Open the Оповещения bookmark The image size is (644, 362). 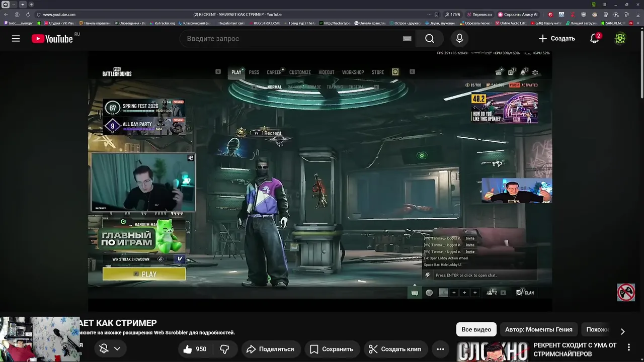click(130, 23)
